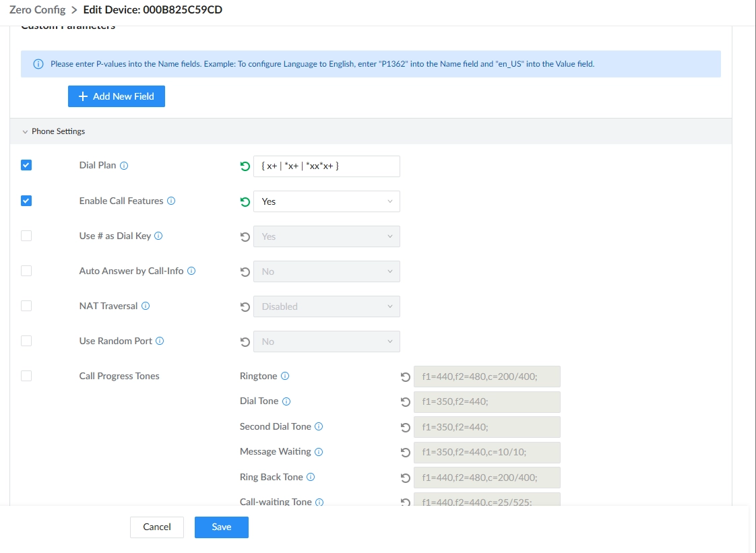Click reset icon beside Message Waiting field
The width and height of the screenshot is (756, 553).
(406, 453)
